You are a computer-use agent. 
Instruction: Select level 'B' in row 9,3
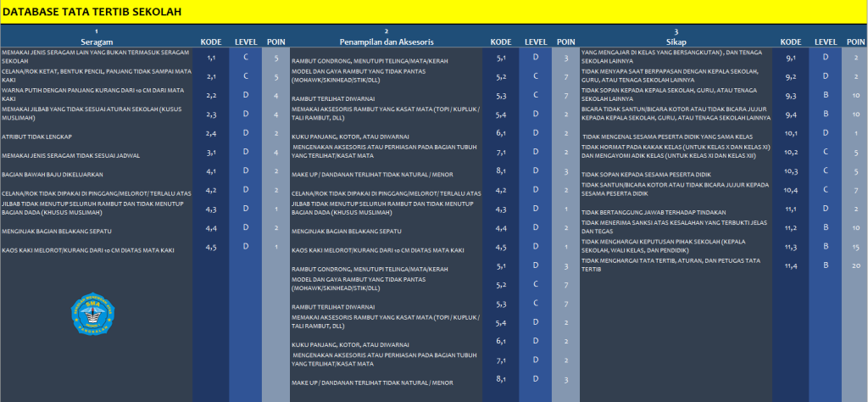826,95
